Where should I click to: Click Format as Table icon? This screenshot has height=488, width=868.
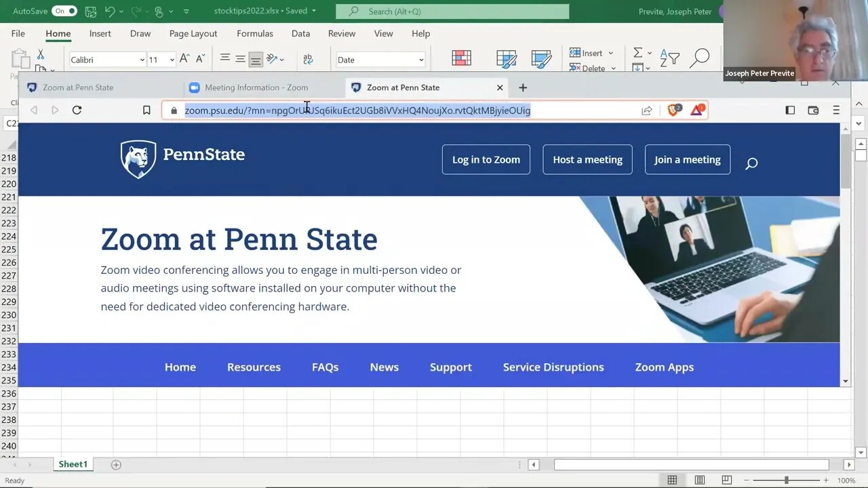(x=507, y=58)
